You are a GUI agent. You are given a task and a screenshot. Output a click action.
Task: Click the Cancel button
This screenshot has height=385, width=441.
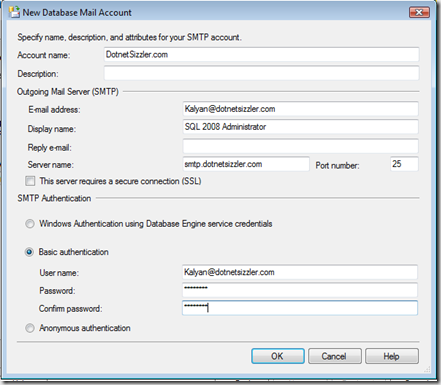(x=335, y=356)
